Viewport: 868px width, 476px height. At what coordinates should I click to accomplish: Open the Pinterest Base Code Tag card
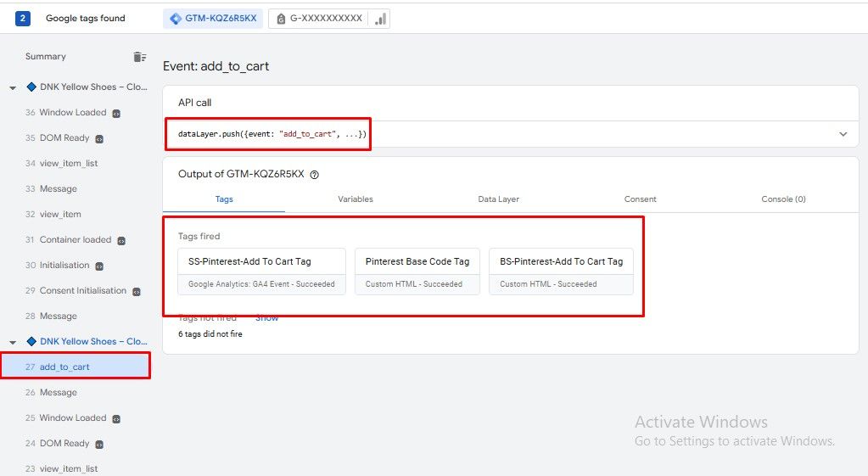(417, 272)
